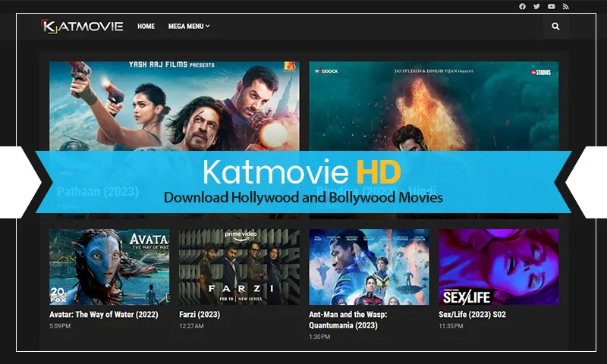607x364 pixels.
Task: Open the Sex/Life thumbnail
Action: click(498, 267)
